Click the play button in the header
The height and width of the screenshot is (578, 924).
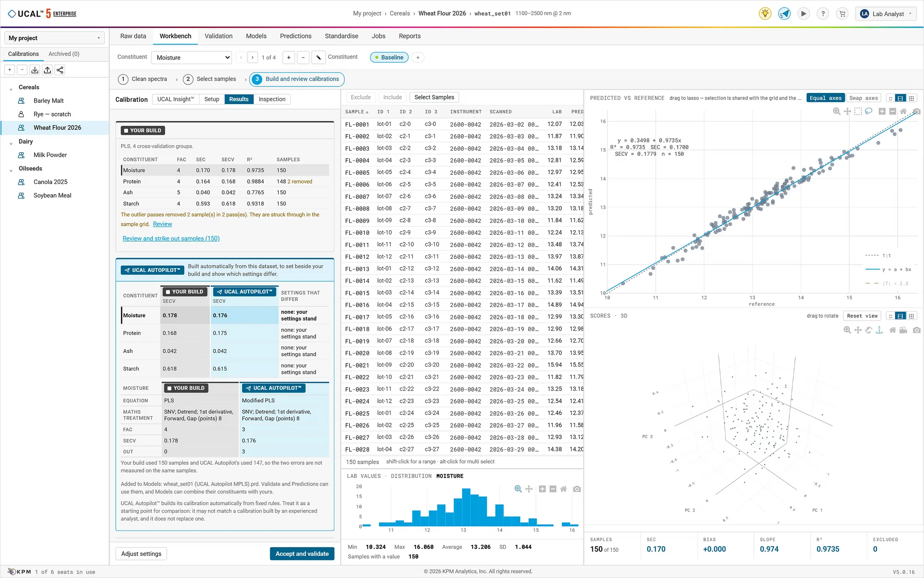pyautogui.click(x=804, y=13)
